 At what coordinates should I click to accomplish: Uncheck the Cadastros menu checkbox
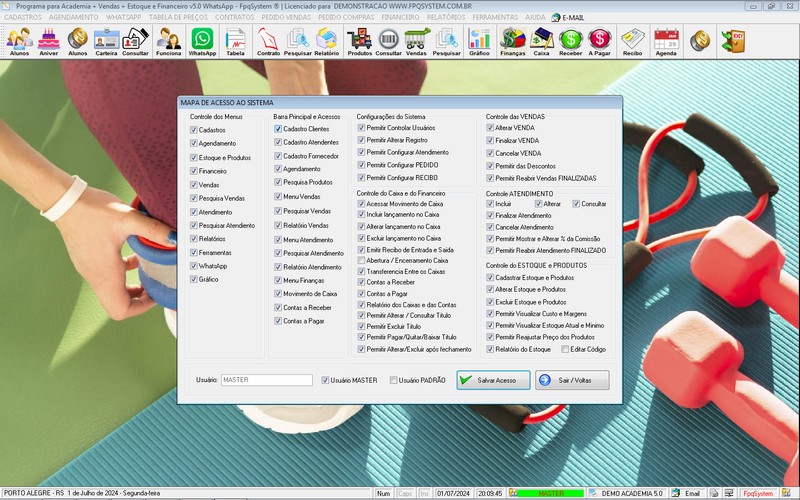pos(194,130)
